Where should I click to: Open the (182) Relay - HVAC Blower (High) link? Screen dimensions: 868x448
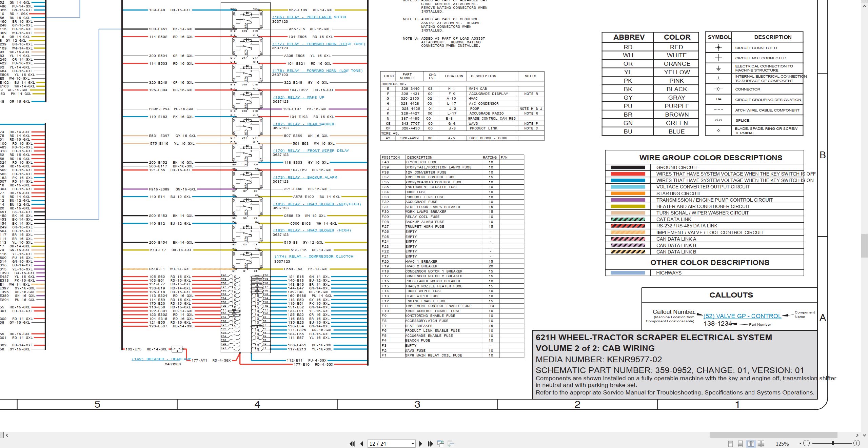coord(312,230)
